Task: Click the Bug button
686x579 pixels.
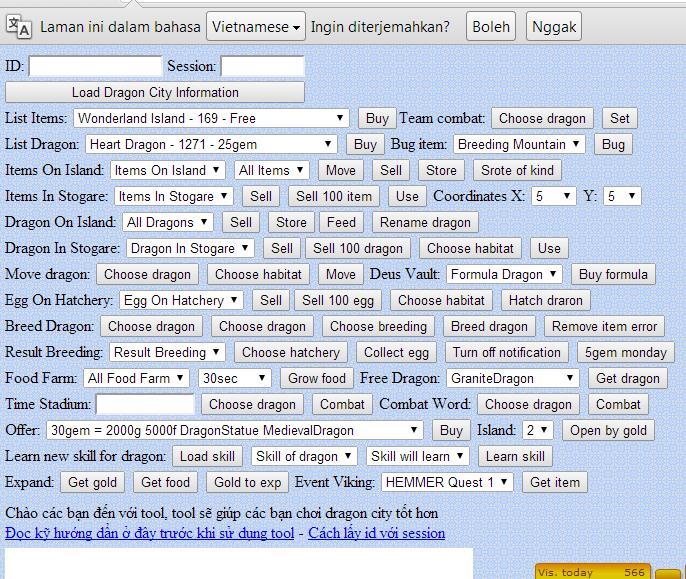Action: coord(613,144)
